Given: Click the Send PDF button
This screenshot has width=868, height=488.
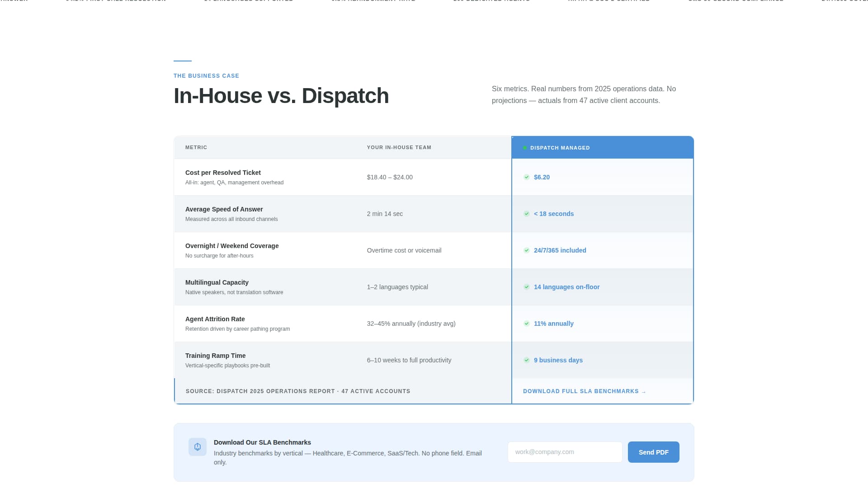Looking at the screenshot, I should point(653,452).
